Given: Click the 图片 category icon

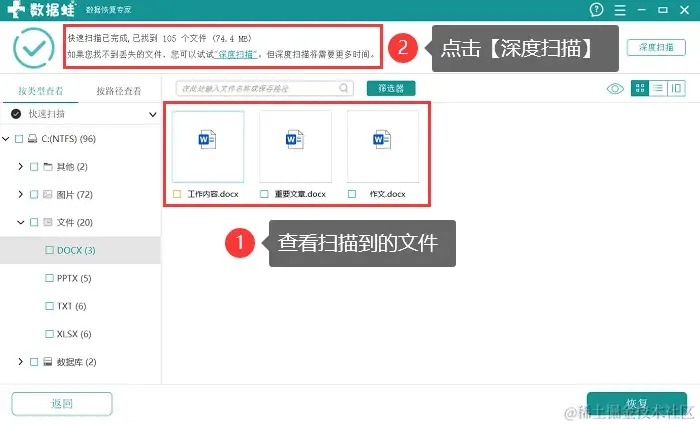Looking at the screenshot, I should point(48,194).
